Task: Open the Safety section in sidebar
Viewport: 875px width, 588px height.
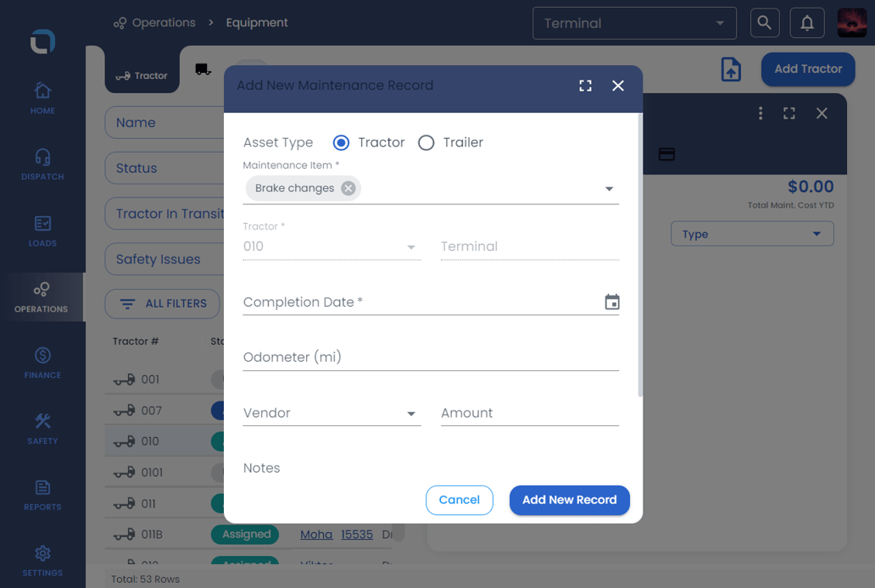Action: click(x=42, y=429)
